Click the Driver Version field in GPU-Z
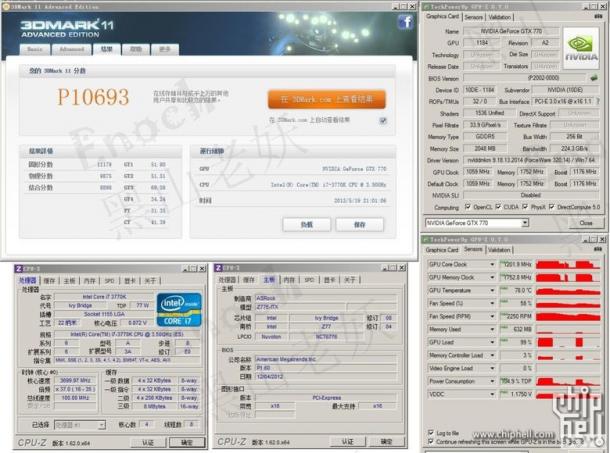 pos(531,160)
